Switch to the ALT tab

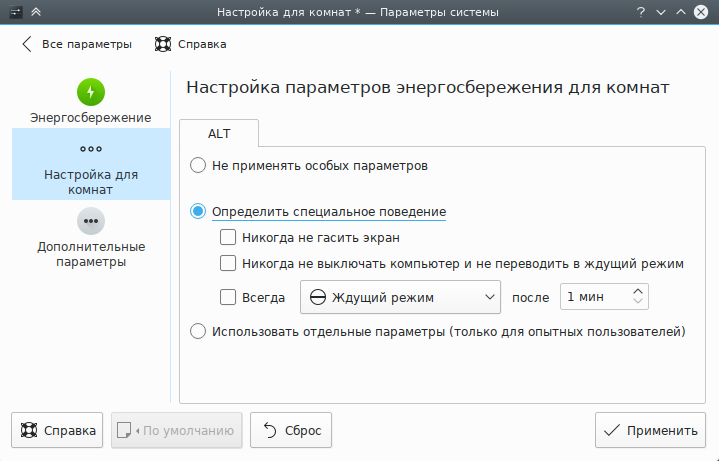(x=219, y=133)
